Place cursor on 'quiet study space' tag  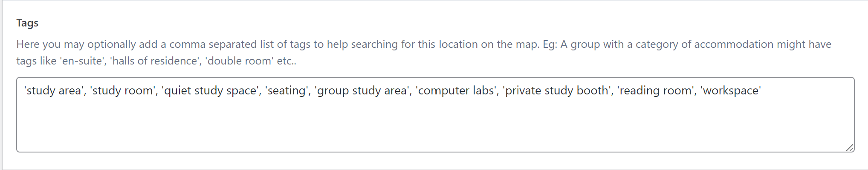[211, 91]
